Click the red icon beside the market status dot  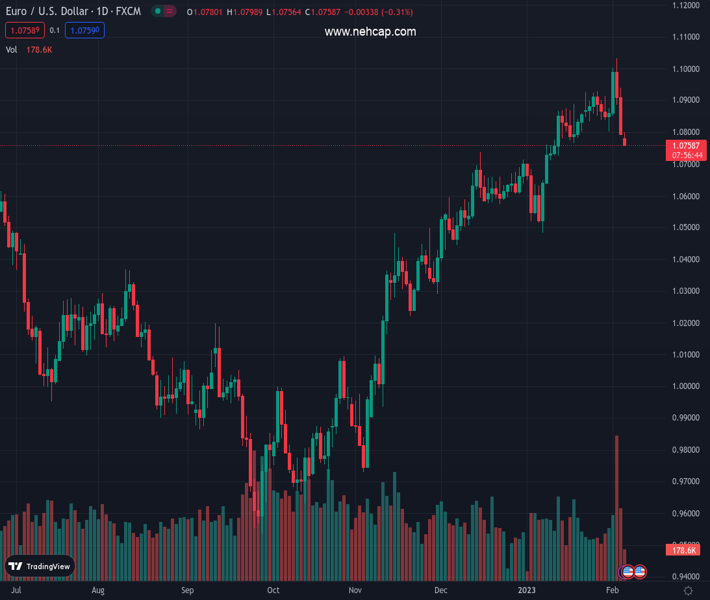click(170, 11)
